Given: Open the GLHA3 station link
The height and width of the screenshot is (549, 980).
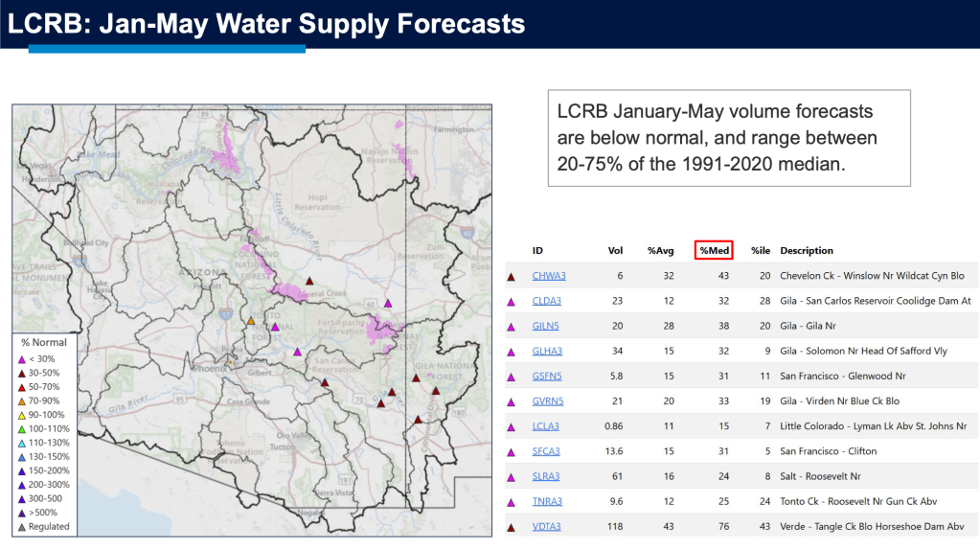Looking at the screenshot, I should 548,351.
